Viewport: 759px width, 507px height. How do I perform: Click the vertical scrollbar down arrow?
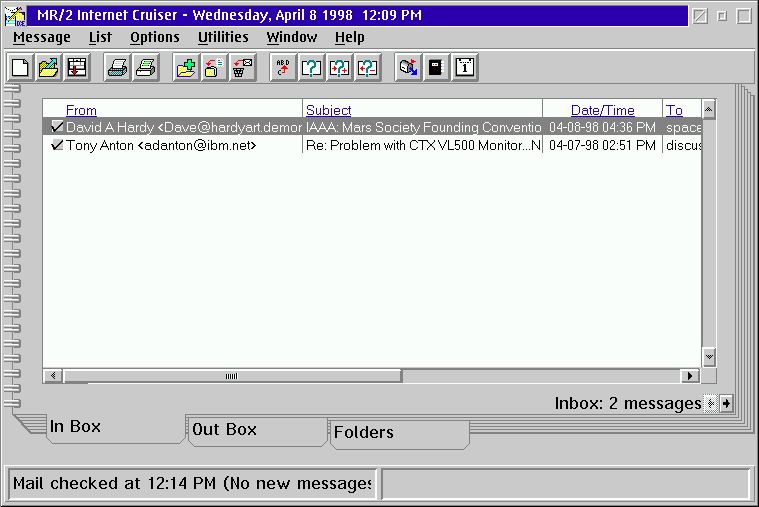point(709,357)
